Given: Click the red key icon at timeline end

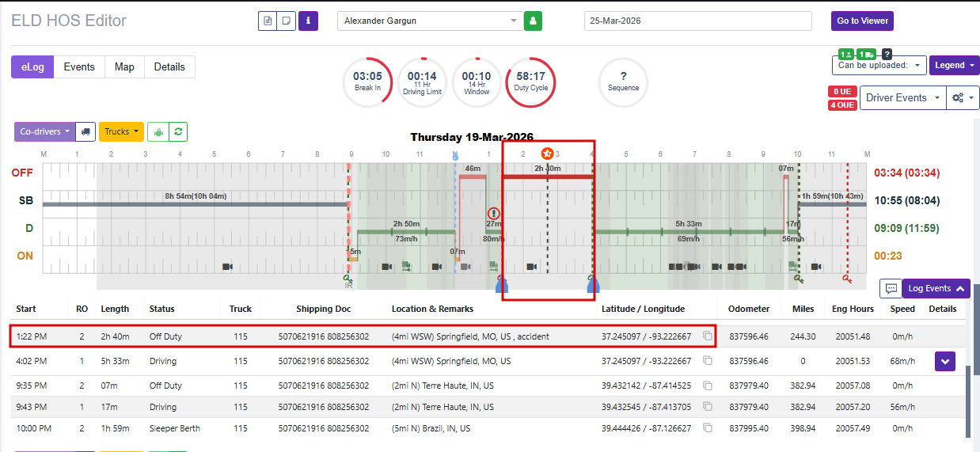Looking at the screenshot, I should tap(847, 278).
